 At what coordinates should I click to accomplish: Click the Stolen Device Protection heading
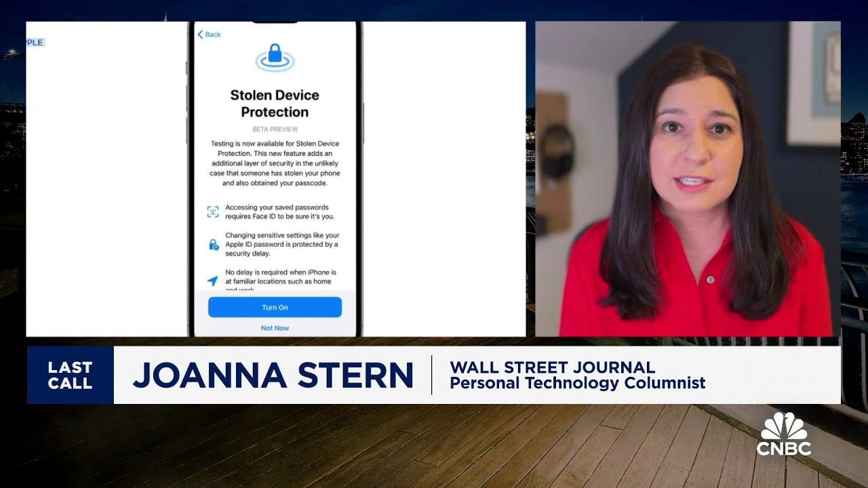coord(275,103)
